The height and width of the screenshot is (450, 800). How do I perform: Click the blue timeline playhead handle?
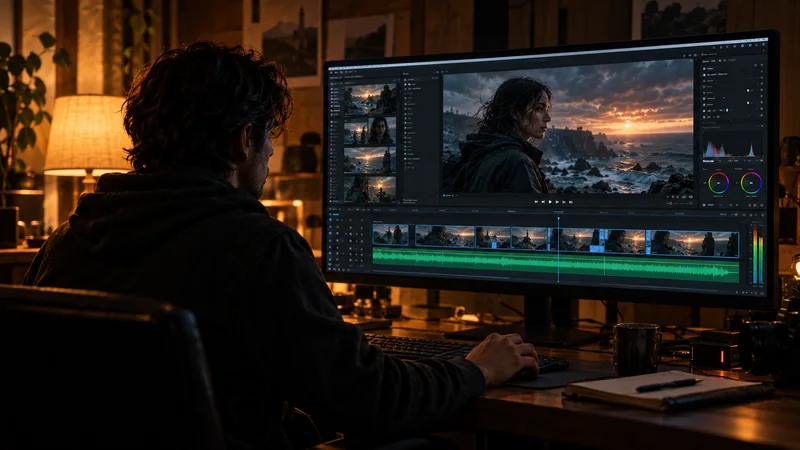point(559,218)
